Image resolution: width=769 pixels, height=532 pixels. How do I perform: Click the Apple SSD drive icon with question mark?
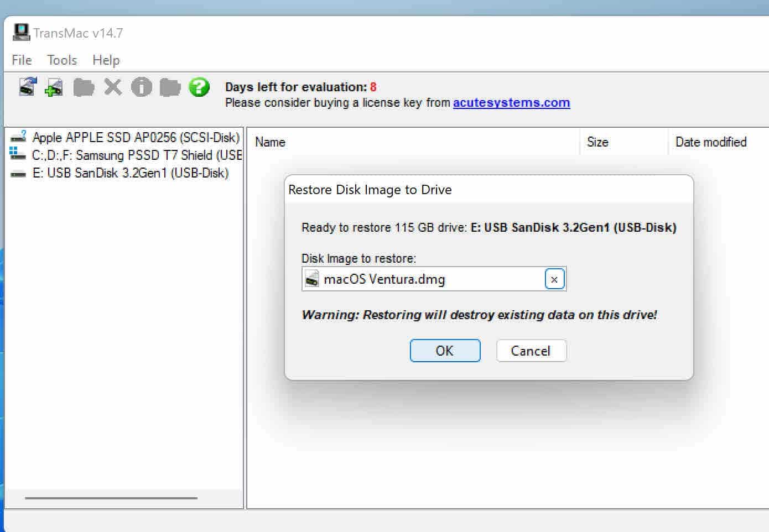click(x=18, y=137)
